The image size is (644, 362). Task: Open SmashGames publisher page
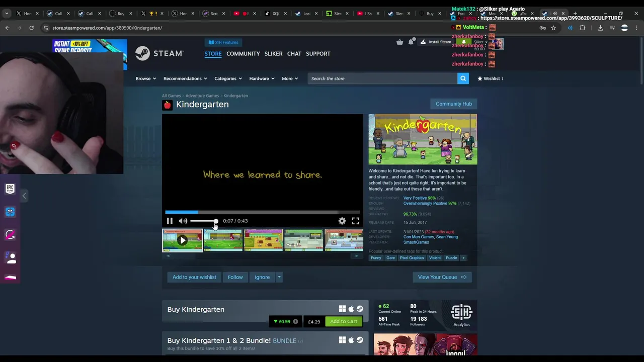pos(416,242)
